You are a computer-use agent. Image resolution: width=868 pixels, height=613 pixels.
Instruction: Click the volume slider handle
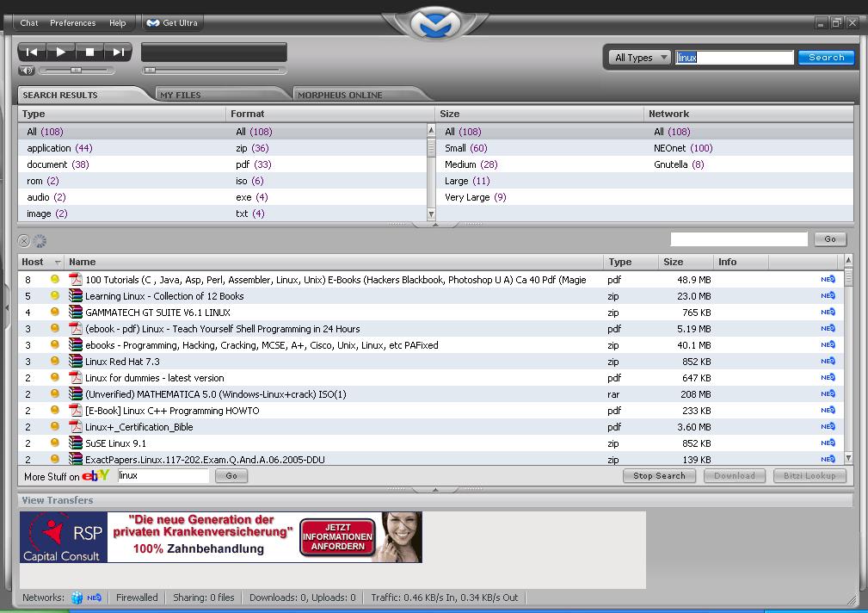click(x=76, y=71)
